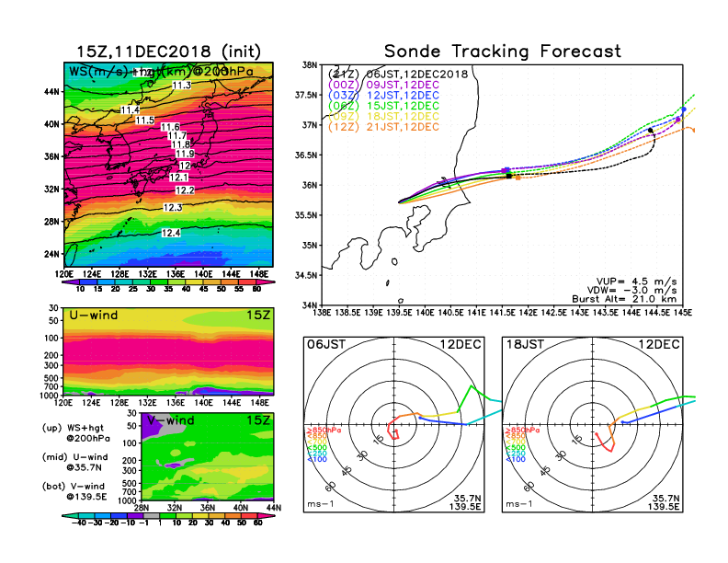Click "≥850hPa" legend in the 18JST hodograph
The width and height of the screenshot is (728, 563).
coord(522,431)
